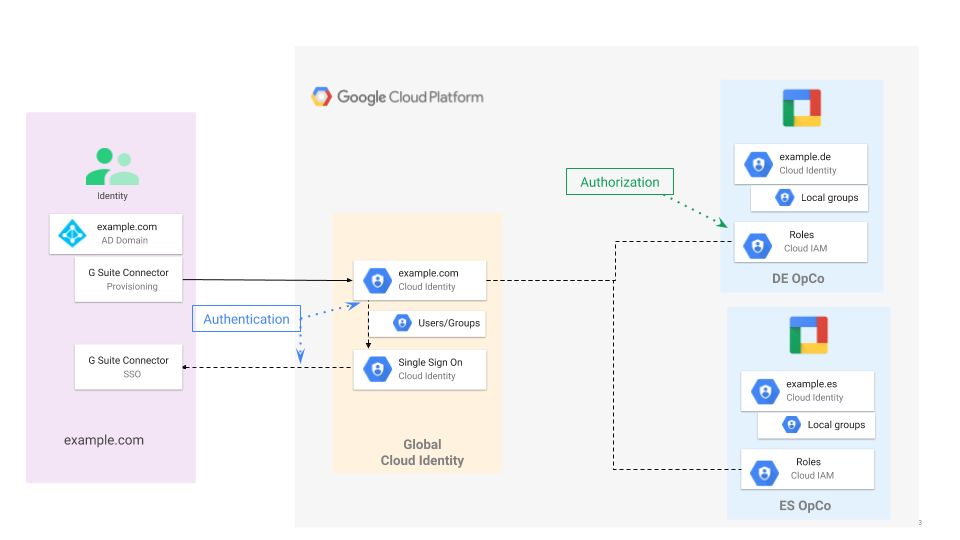Click the 'example.com' caption in purple panel
The height and width of the screenshot is (540, 960).
pos(104,440)
